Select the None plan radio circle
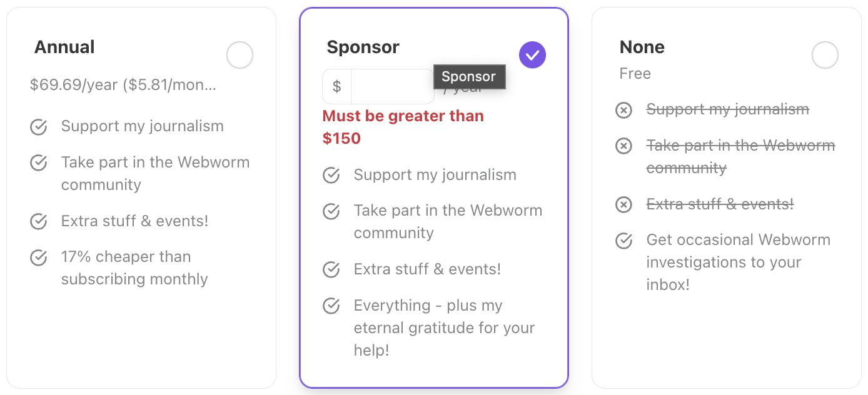 point(825,55)
